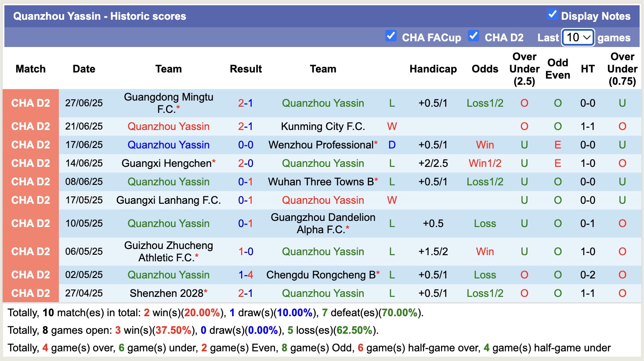This screenshot has height=361, width=644.
Task: Click the Guizhou Zhucheng Athletic F.C. team name
Action: point(169,252)
